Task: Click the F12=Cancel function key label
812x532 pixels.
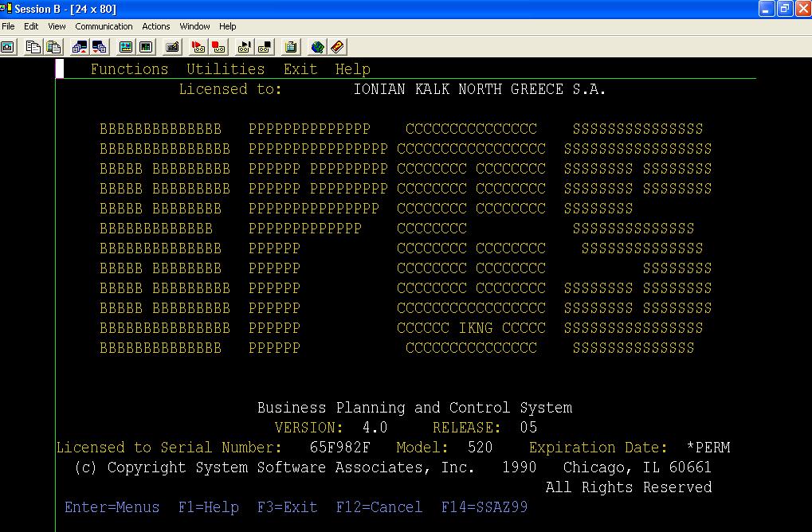Action: tap(379, 507)
